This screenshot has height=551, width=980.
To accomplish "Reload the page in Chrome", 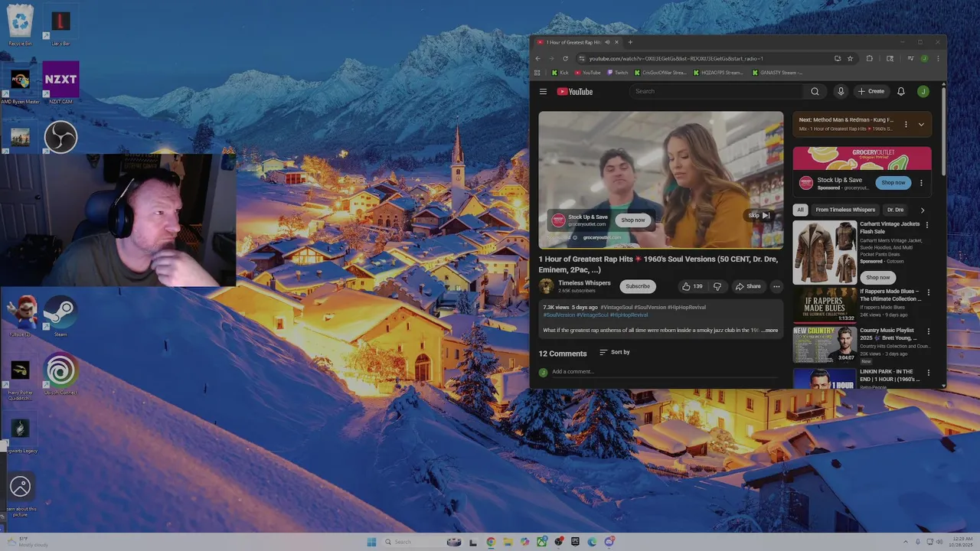I will click(566, 58).
